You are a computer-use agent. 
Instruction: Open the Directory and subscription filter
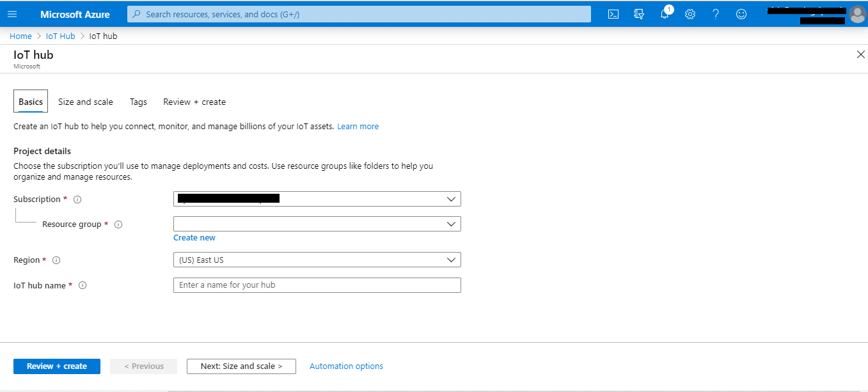point(638,14)
